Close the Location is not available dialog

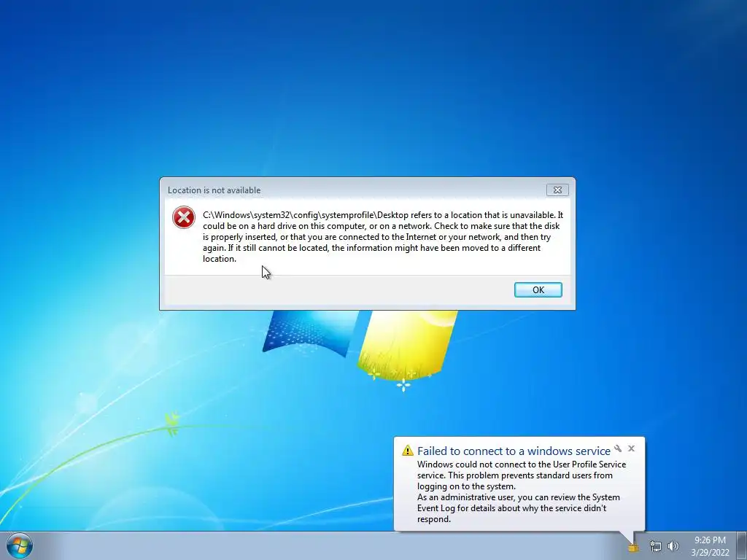(557, 190)
